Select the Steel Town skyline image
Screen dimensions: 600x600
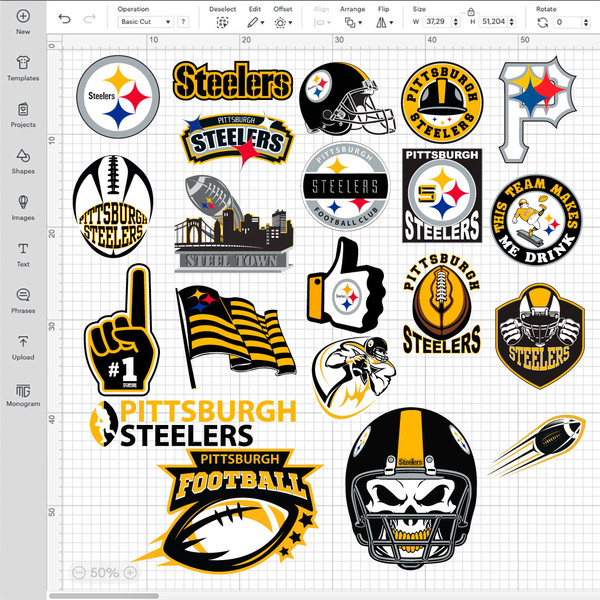(234, 224)
